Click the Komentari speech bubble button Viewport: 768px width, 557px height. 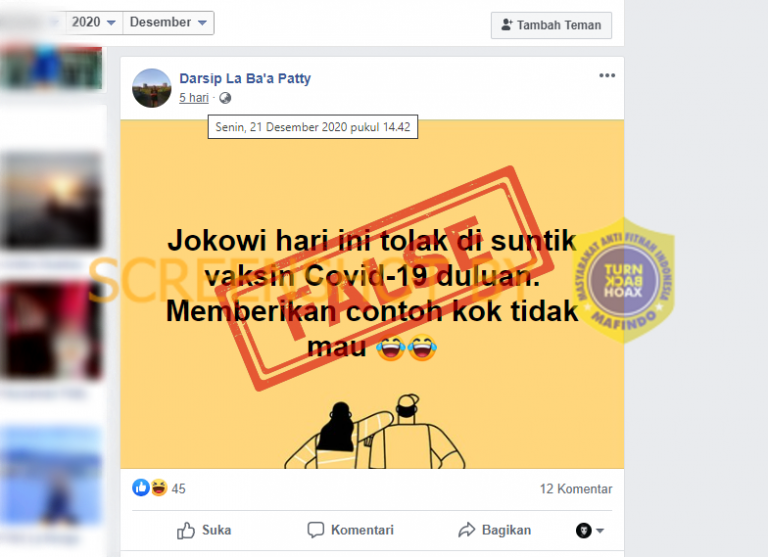click(x=350, y=530)
